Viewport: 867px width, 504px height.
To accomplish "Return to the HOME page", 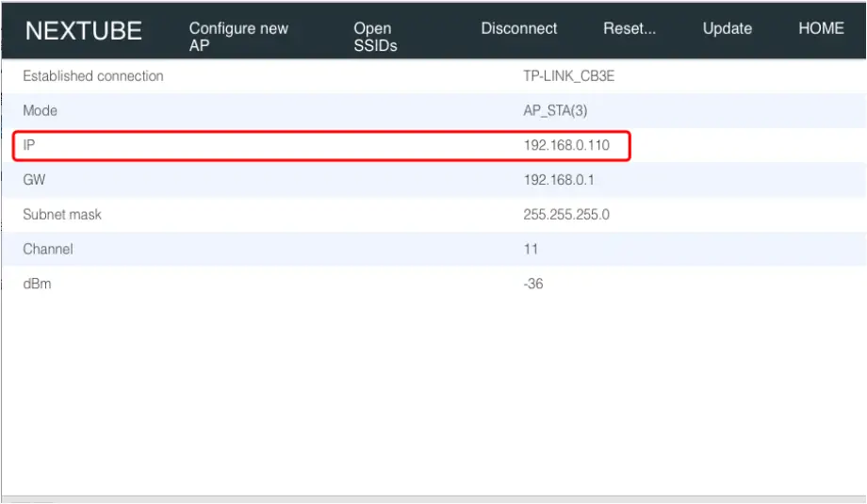I will point(821,28).
